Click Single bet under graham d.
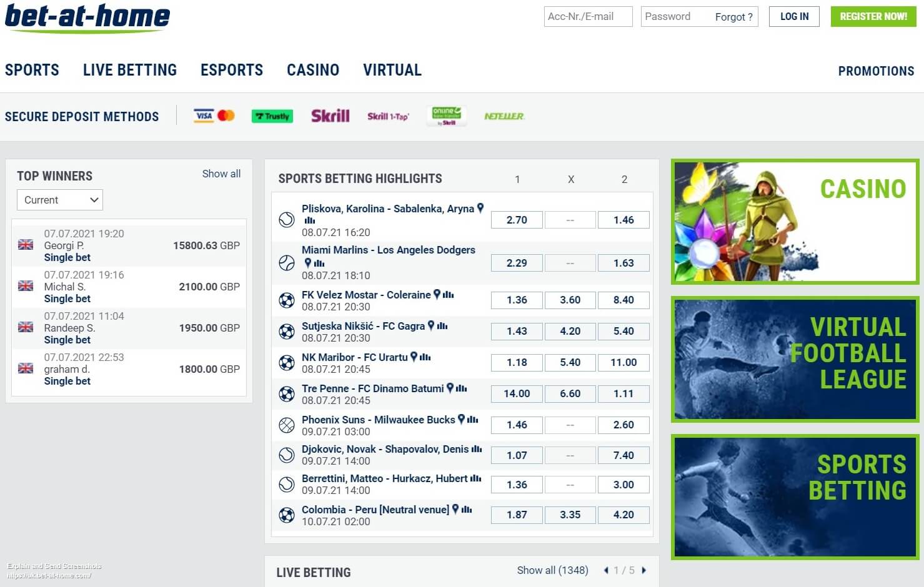 tap(67, 381)
